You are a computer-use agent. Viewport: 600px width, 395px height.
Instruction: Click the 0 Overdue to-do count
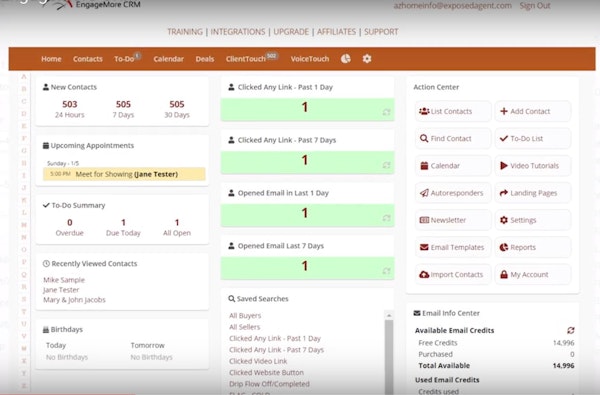coord(70,222)
